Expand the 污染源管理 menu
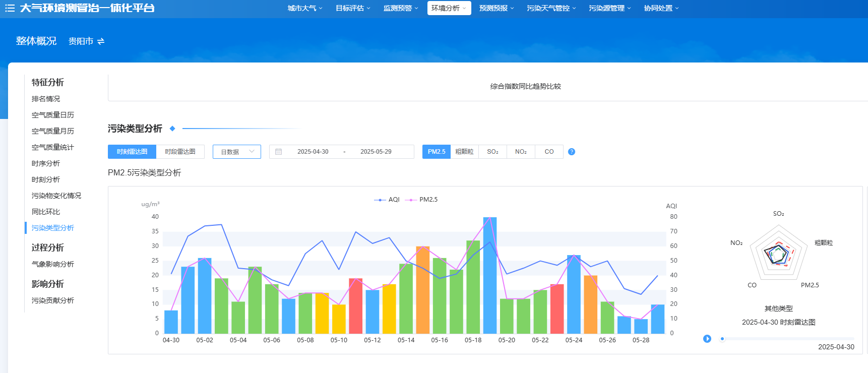The width and height of the screenshot is (868, 373). pos(610,8)
